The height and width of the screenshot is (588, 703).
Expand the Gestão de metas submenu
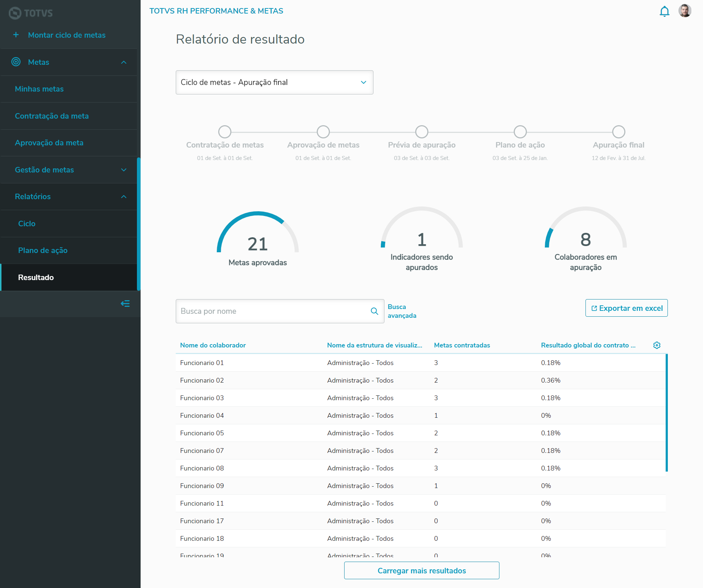pos(124,170)
